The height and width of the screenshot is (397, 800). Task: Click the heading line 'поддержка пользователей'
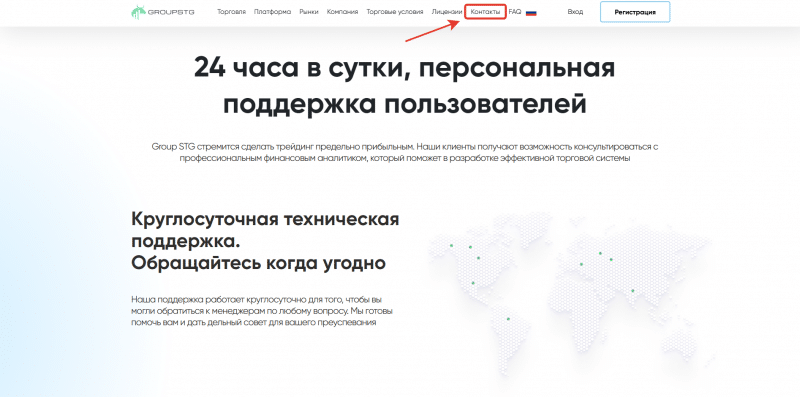(404, 104)
